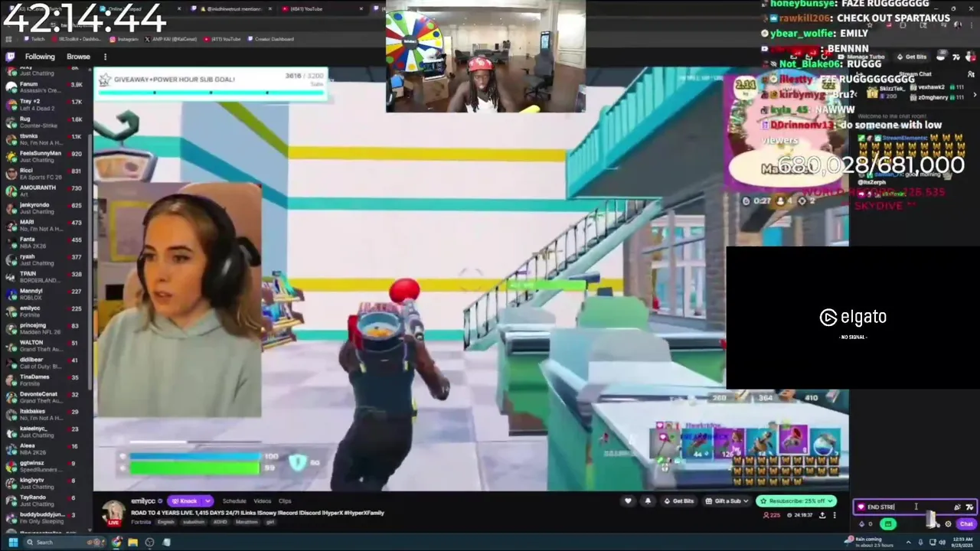Open Rug's Counter-Strike channel
The width and height of the screenshot is (980, 551).
tap(46, 122)
